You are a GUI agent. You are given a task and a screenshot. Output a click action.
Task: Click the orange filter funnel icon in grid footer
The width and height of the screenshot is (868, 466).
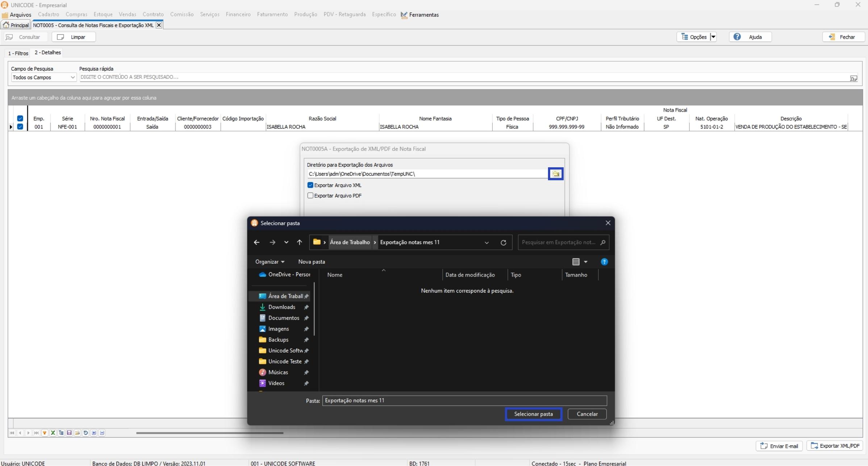click(x=45, y=433)
